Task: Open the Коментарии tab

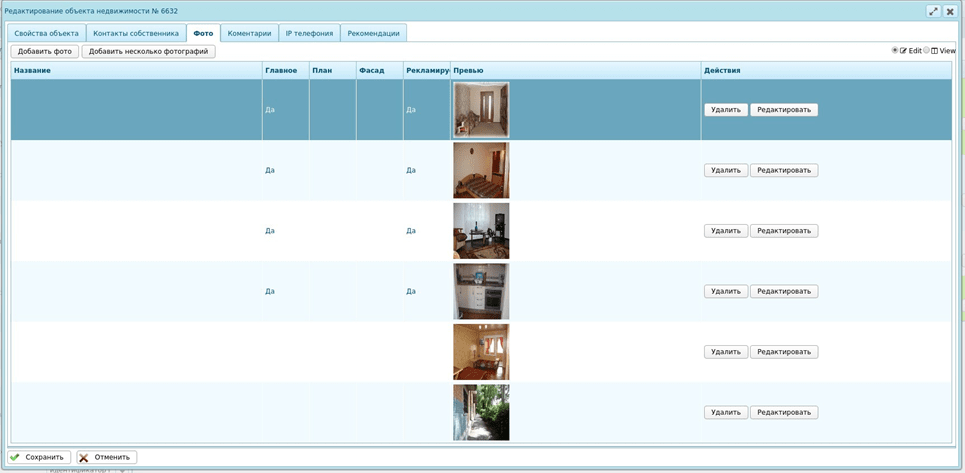Action: [x=249, y=33]
